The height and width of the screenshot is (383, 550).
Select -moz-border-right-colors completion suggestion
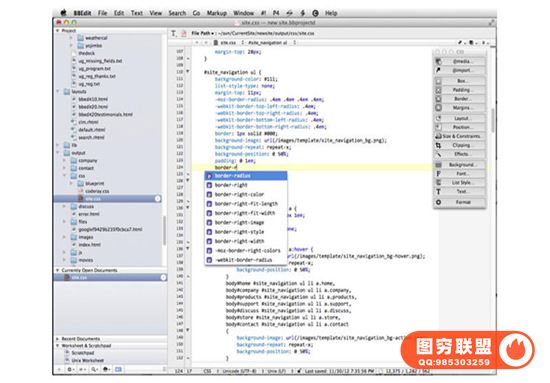pos(246,251)
